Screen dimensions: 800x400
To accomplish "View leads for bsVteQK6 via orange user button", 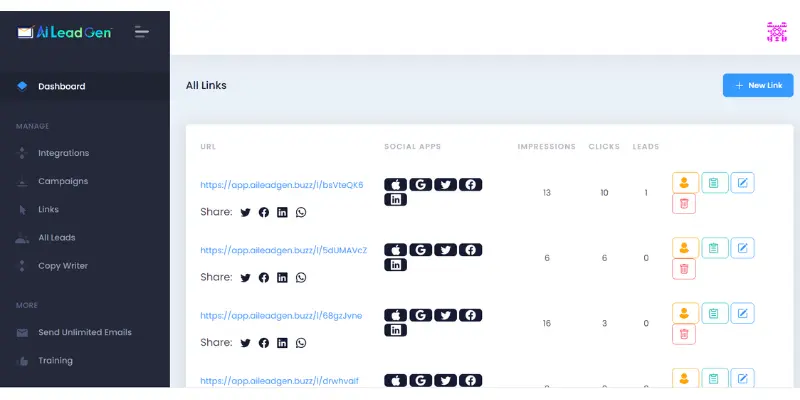I will [x=685, y=183].
